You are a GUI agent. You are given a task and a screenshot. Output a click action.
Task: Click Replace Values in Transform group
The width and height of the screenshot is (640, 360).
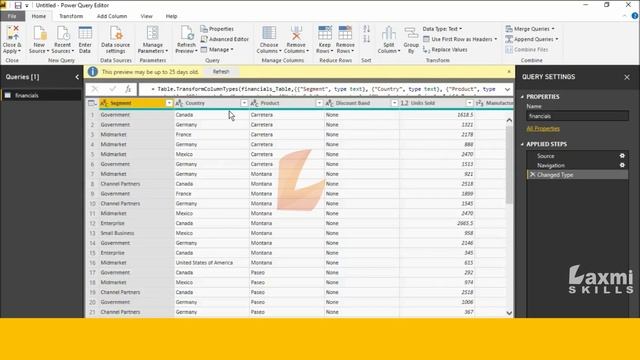click(445, 50)
